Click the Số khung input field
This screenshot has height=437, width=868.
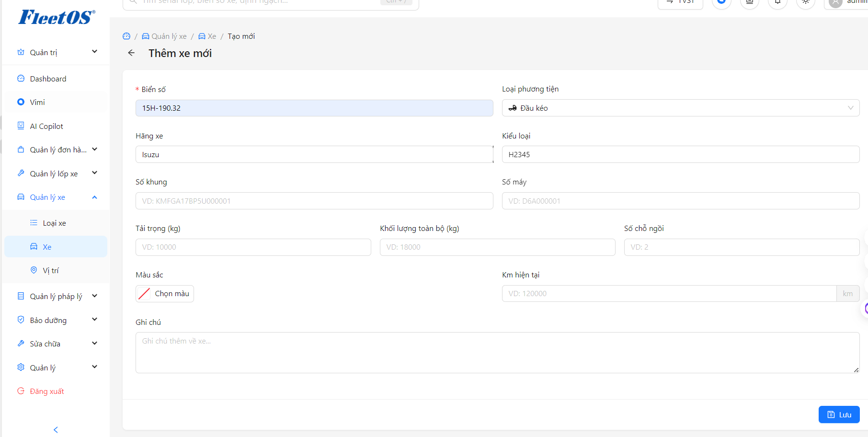point(314,201)
